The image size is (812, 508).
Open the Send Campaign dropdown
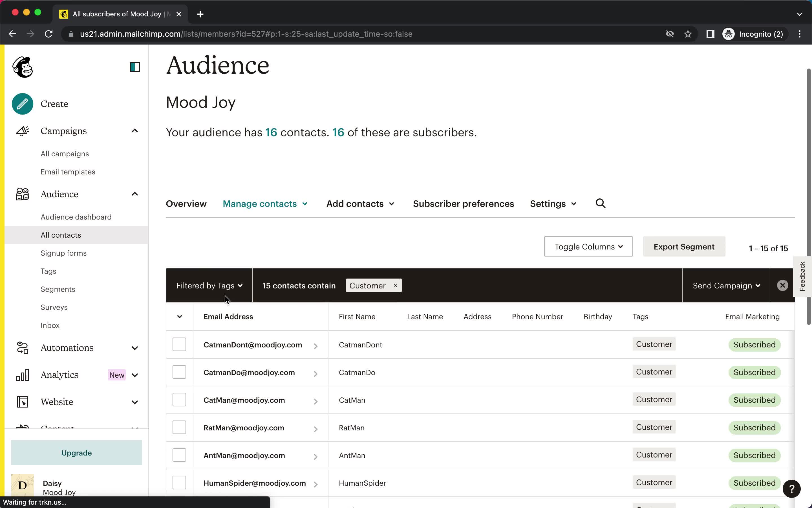(726, 285)
